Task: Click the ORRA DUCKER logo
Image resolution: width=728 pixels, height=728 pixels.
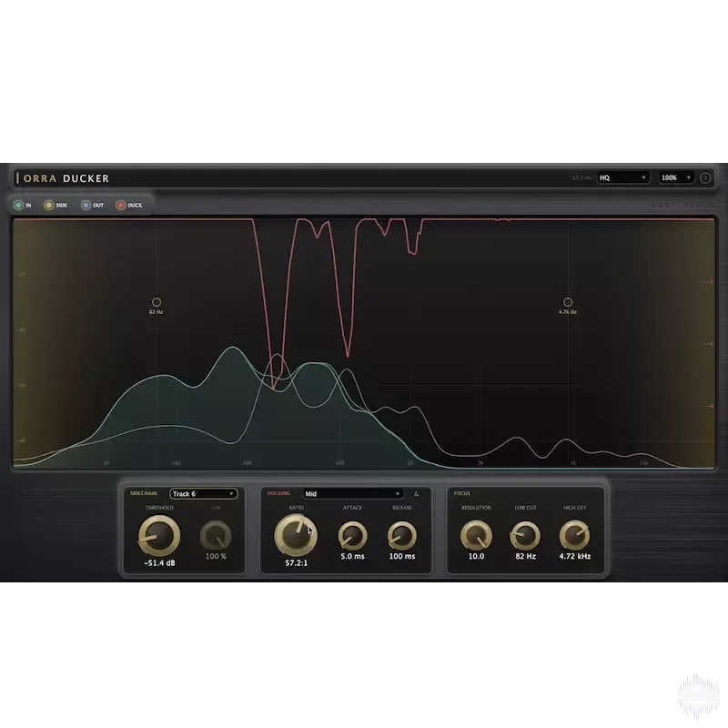Action: [x=63, y=178]
